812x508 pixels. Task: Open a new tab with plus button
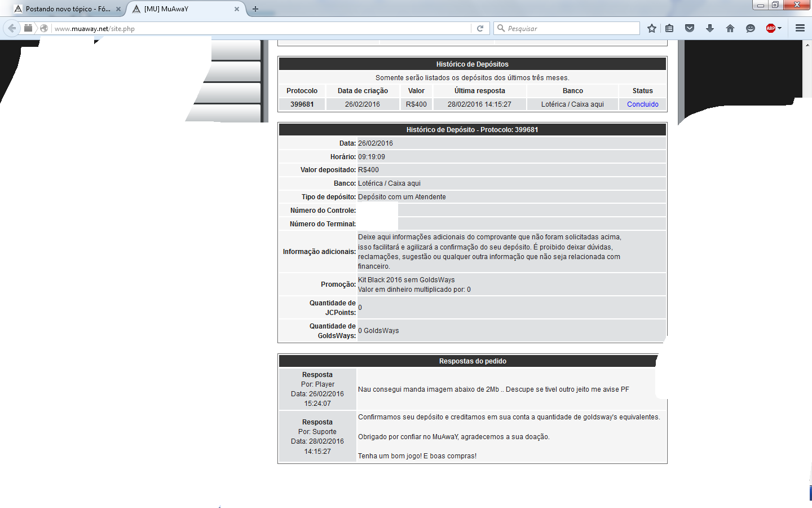[x=255, y=9]
